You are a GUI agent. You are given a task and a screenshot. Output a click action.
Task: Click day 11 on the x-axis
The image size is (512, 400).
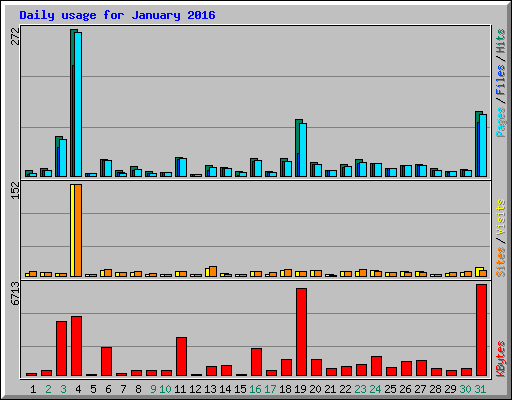pyautogui.click(x=180, y=389)
